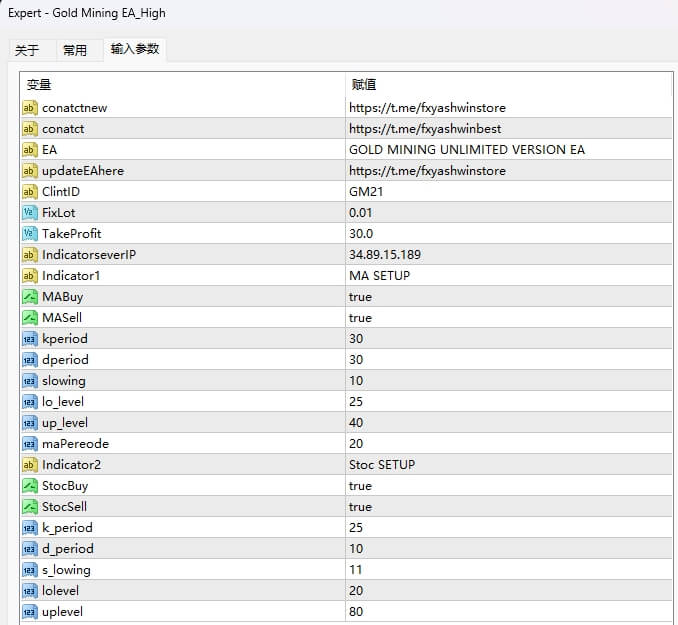Edit the IndicatorseverIP value 34.89.15.189
Image resolution: width=678 pixels, height=625 pixels.
point(385,255)
